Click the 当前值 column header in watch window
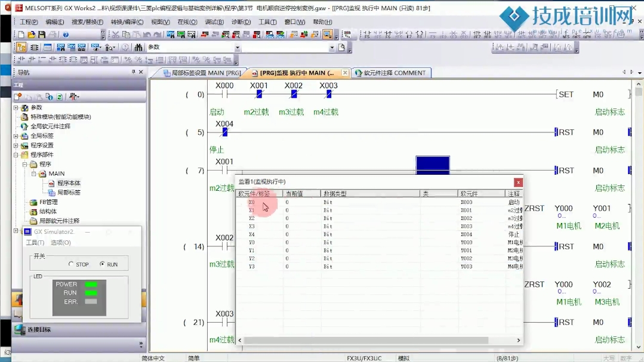 click(x=301, y=194)
